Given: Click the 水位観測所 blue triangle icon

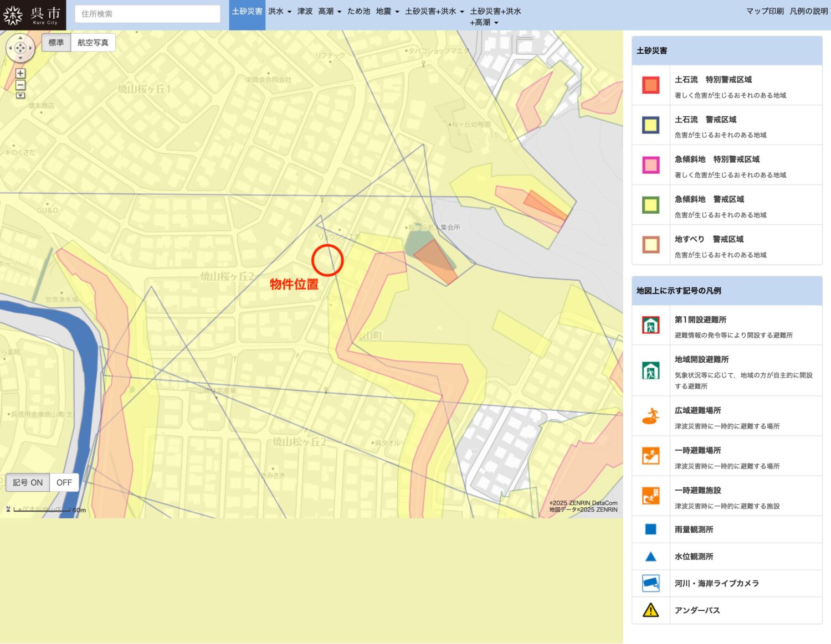Looking at the screenshot, I should 650,557.
